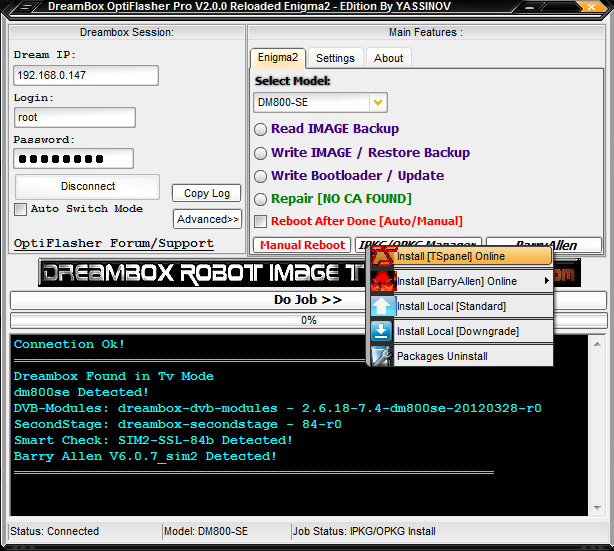
Task: Open the About tab
Action: point(388,58)
